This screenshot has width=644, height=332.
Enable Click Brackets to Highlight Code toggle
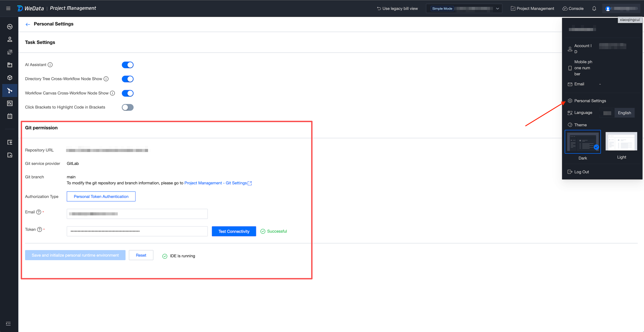128,107
